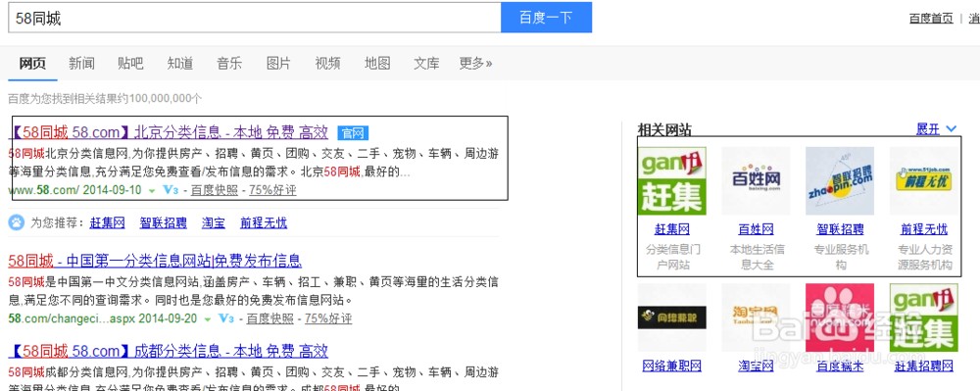Open the 更多» menu

click(475, 63)
